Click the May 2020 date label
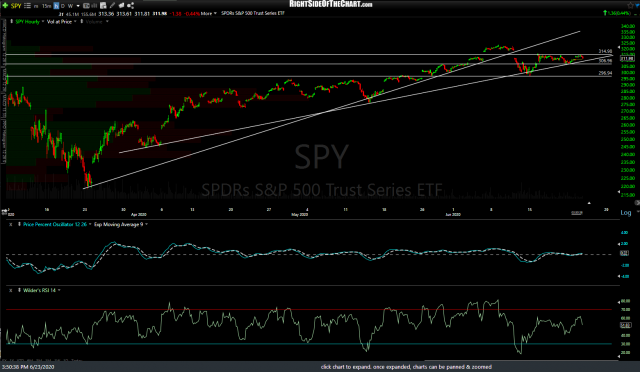 tap(299, 214)
